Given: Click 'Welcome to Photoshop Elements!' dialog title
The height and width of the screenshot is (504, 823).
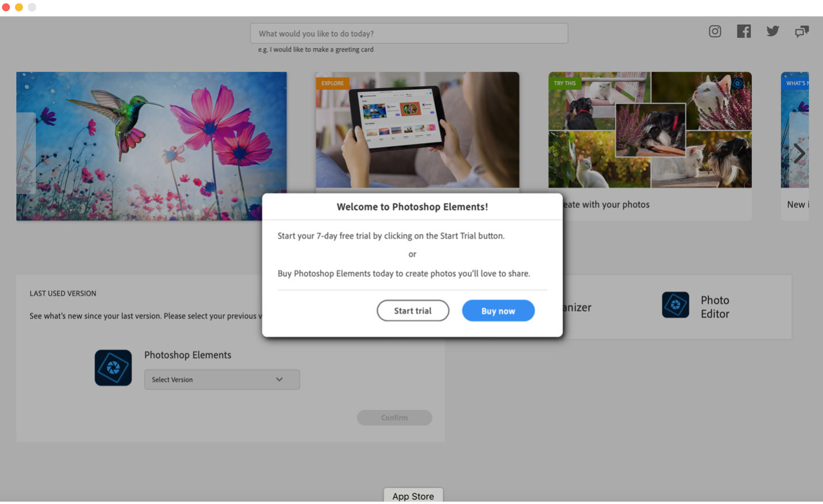Looking at the screenshot, I should pos(412,207).
